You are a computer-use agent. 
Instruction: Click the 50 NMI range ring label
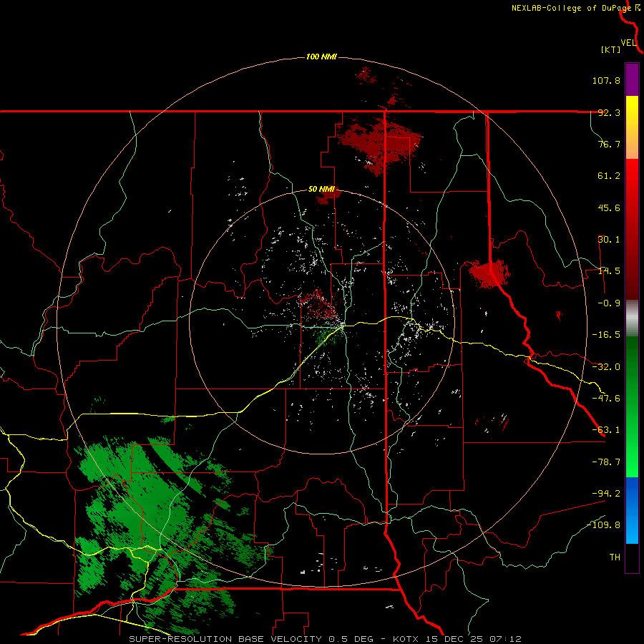[321, 190]
